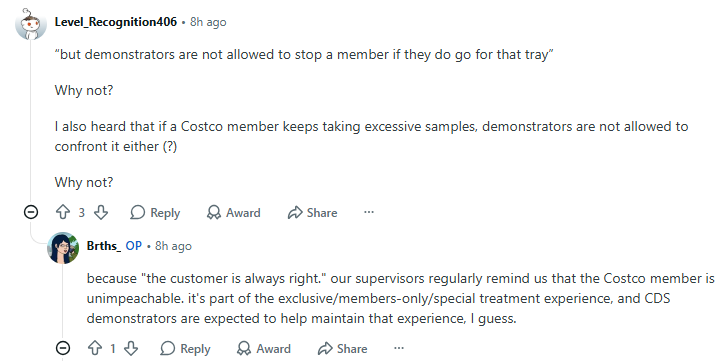Share the Brths_ reply
This screenshot has width=725, height=361.
point(343,348)
